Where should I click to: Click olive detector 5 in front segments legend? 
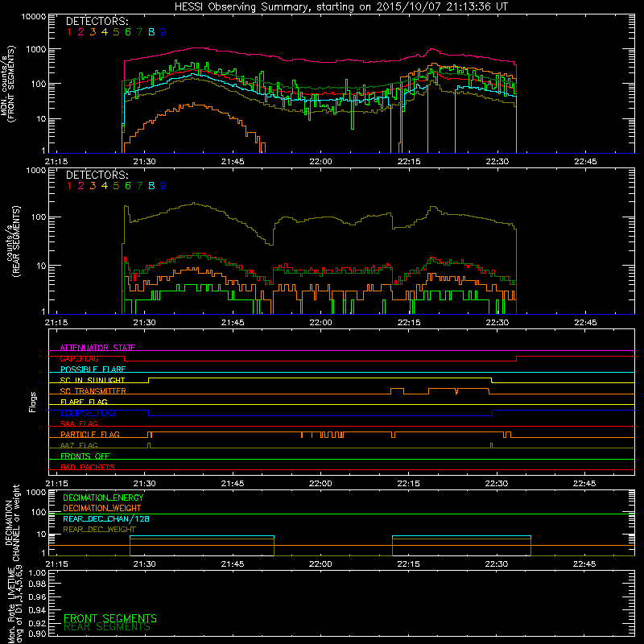116,32
